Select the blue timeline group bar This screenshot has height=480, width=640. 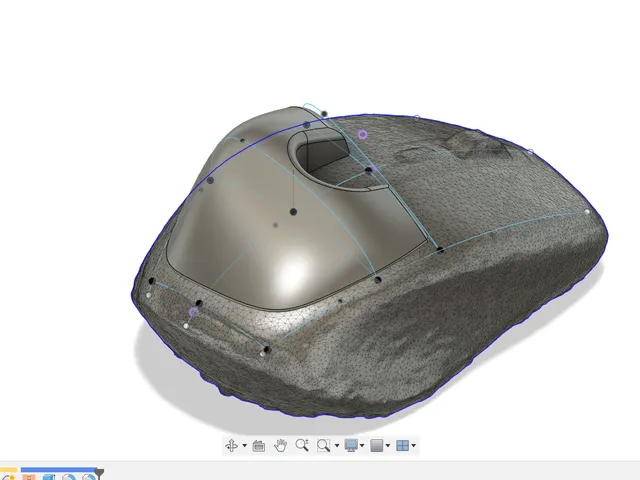click(x=59, y=470)
